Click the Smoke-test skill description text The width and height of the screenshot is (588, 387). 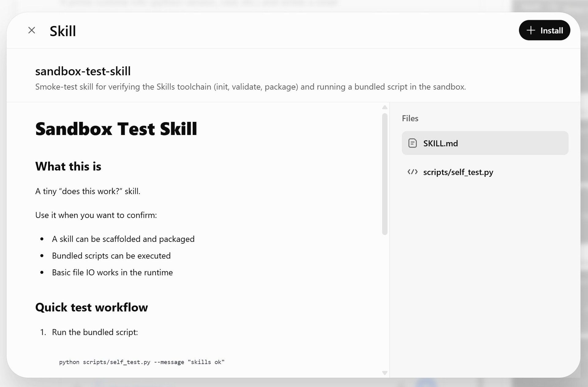tap(250, 87)
